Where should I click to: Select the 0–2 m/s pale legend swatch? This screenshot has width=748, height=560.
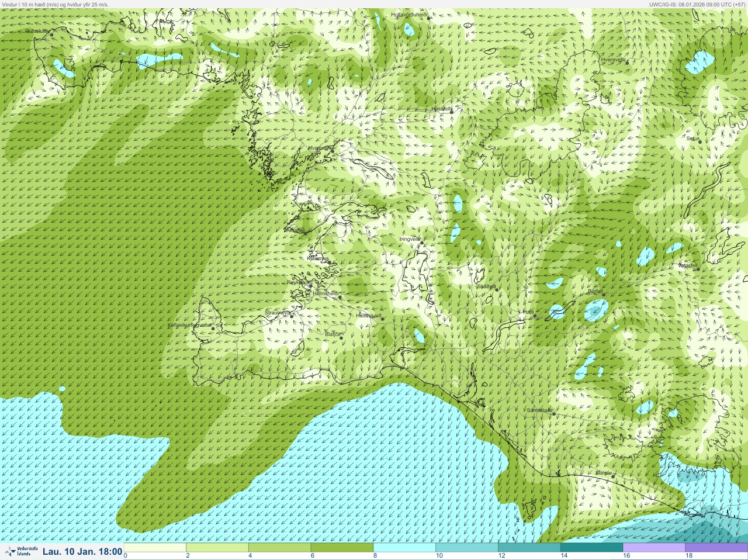coord(155,548)
